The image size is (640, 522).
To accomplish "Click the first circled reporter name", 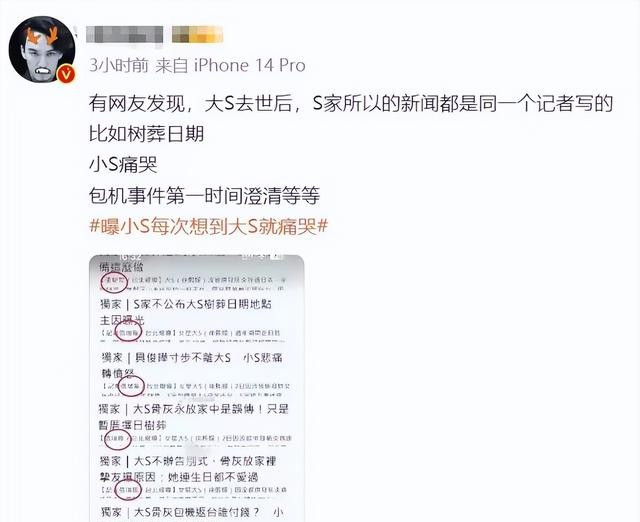I will (114, 282).
